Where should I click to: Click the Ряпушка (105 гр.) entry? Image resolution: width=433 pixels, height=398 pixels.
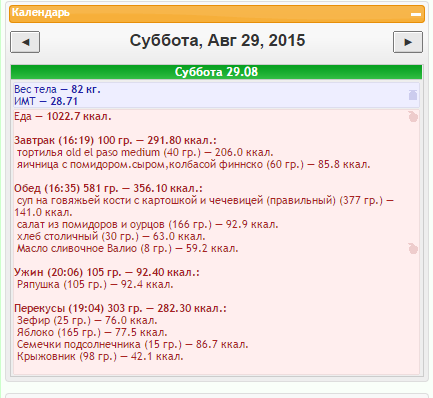click(95, 284)
